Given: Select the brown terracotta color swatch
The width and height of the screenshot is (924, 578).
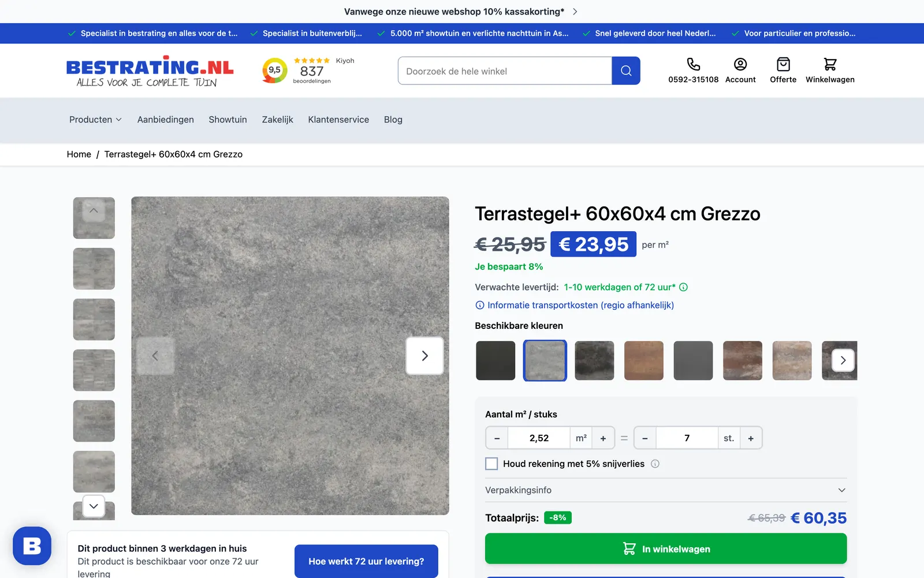Looking at the screenshot, I should (x=644, y=361).
